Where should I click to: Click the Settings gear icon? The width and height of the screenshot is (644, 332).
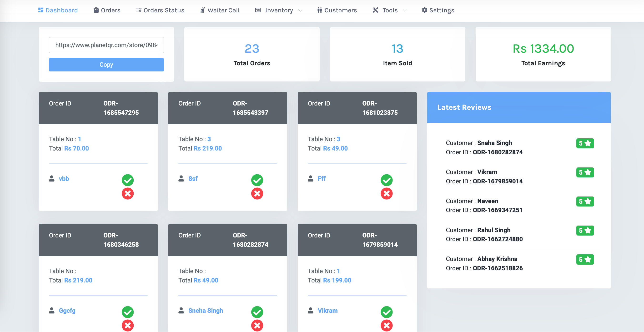pyautogui.click(x=424, y=10)
